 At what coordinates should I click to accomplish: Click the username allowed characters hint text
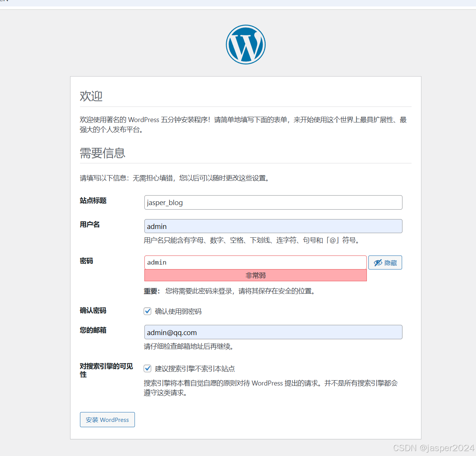pyautogui.click(x=253, y=240)
